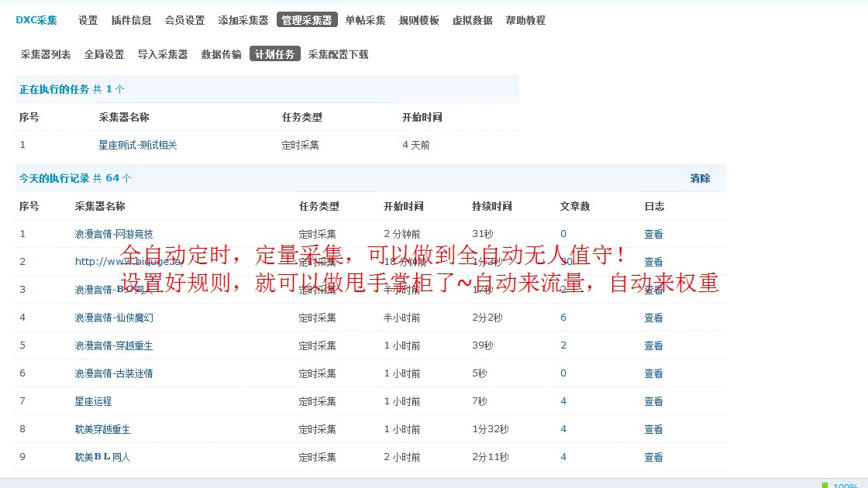Open 采集配置下载 sub-tab
The width and height of the screenshot is (868, 488).
(x=338, y=54)
